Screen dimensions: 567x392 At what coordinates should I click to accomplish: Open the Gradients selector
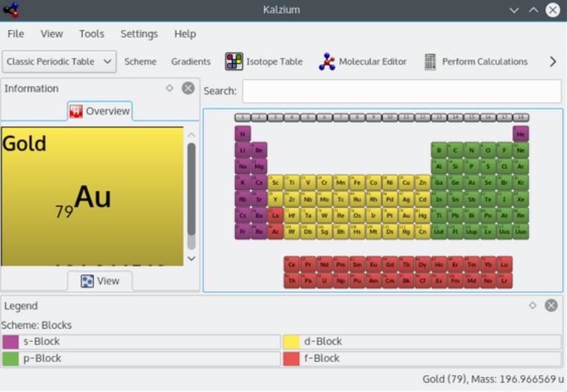[x=190, y=61]
